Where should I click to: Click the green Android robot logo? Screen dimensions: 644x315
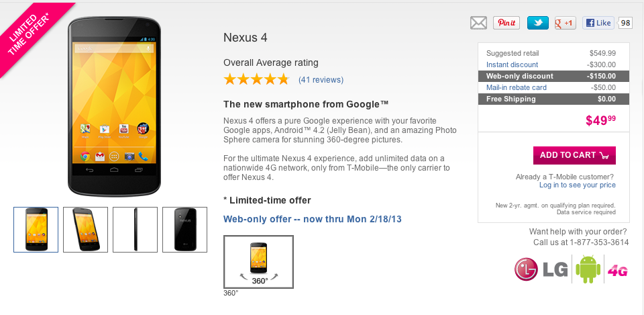[587, 270]
